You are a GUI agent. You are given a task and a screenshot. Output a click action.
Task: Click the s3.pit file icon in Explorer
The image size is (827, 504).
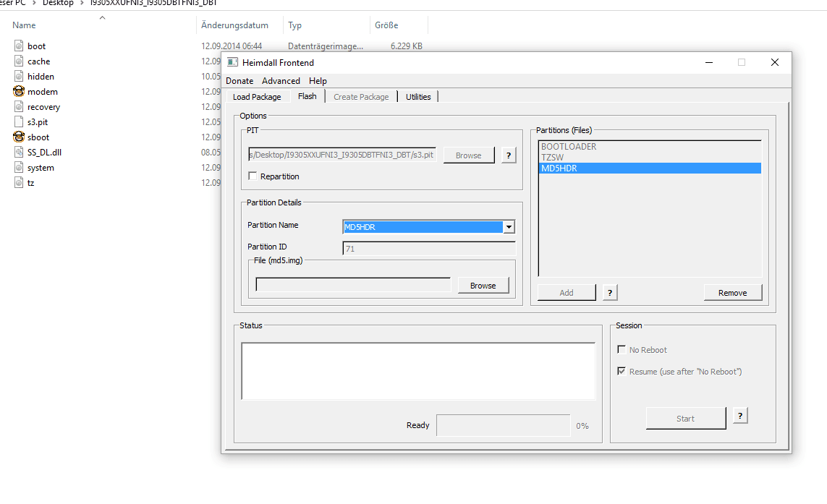coord(19,121)
